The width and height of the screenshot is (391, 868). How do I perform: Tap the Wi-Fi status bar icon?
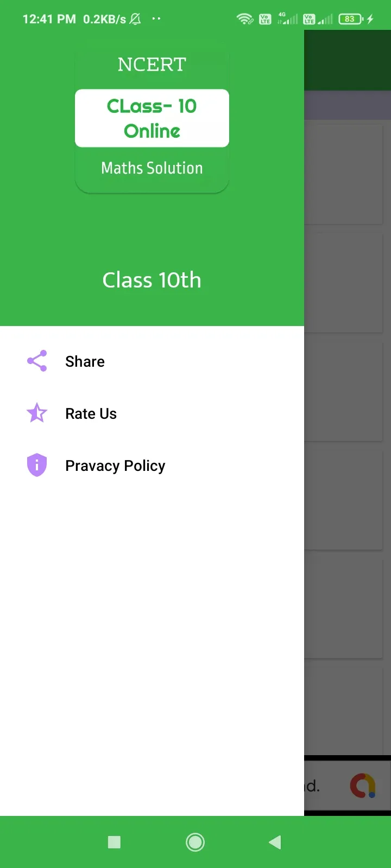click(244, 20)
